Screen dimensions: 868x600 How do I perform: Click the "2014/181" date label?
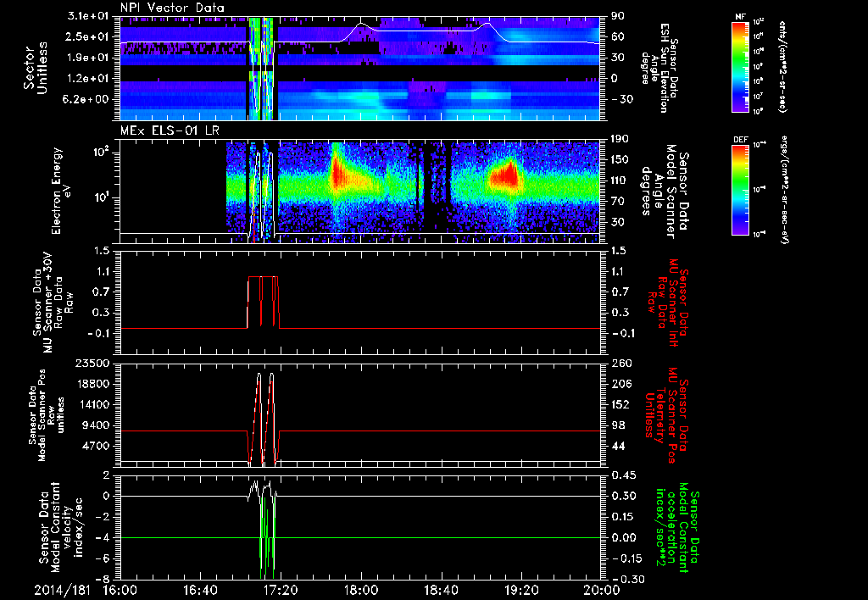coord(62,590)
